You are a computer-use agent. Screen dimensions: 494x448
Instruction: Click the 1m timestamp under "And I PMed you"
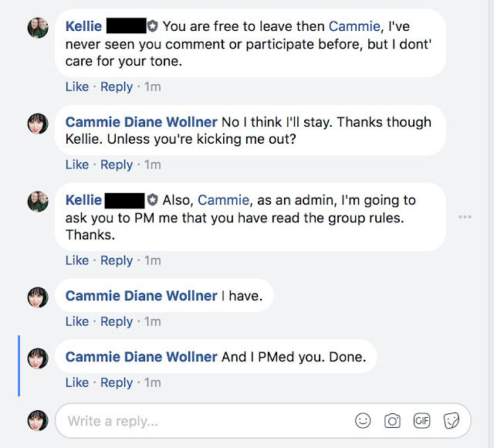click(x=152, y=382)
